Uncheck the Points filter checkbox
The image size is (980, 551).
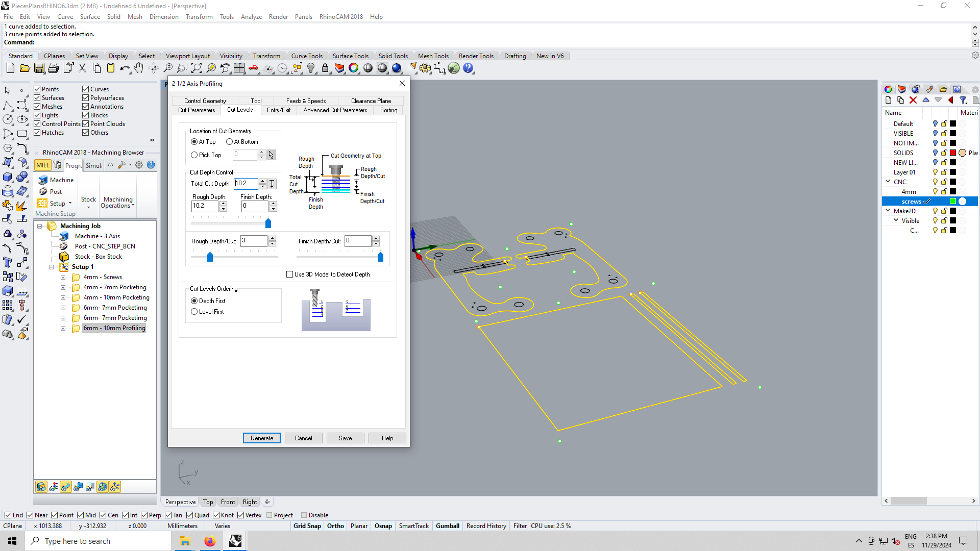click(37, 89)
